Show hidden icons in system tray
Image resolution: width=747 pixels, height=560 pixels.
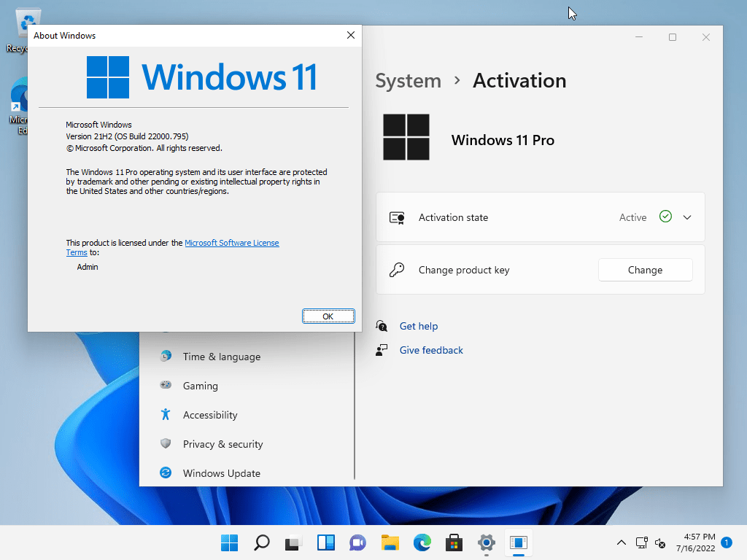pyautogui.click(x=622, y=542)
